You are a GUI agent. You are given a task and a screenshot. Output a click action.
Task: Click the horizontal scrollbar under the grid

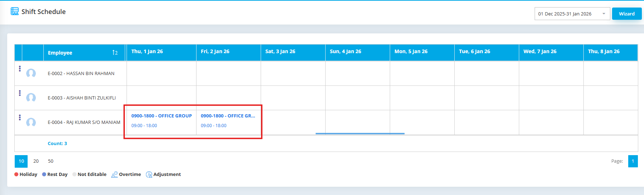pos(360,134)
